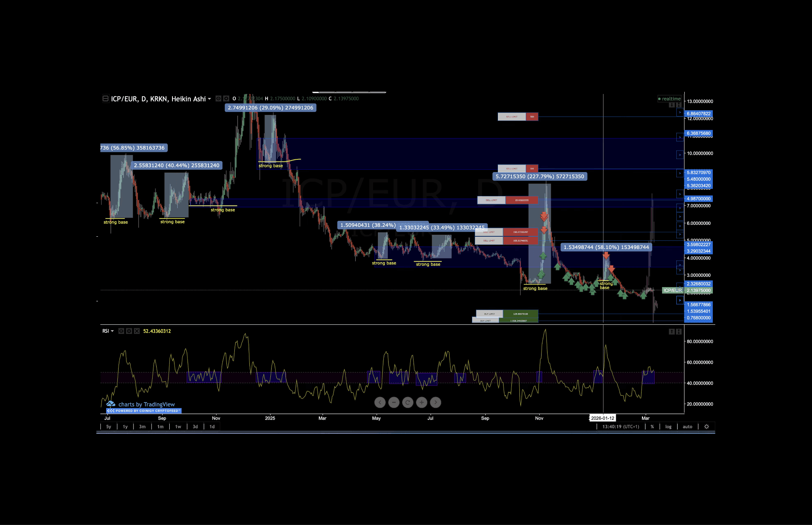812x525 pixels.
Task: Select the 1w time range
Action: click(178, 427)
